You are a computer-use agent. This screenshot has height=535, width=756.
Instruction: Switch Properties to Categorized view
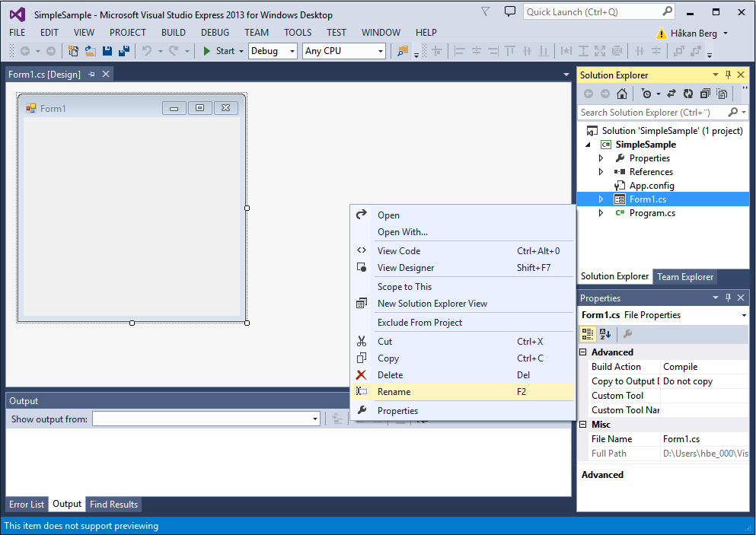pos(588,333)
